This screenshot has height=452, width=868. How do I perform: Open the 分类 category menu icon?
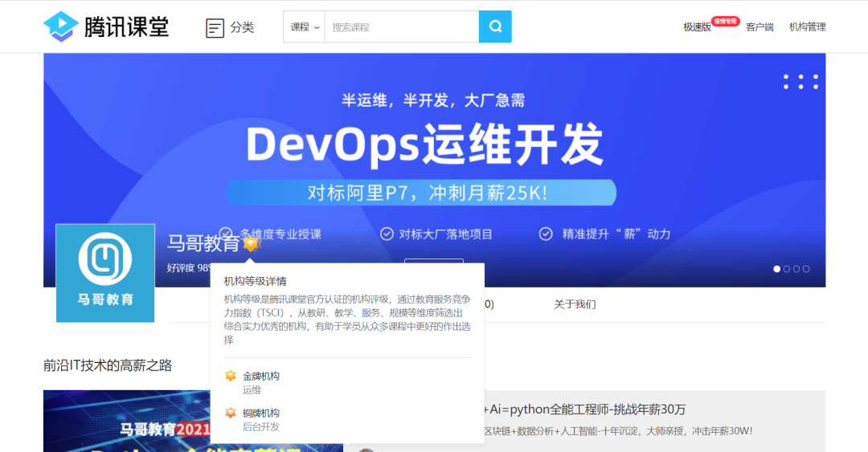point(215,28)
